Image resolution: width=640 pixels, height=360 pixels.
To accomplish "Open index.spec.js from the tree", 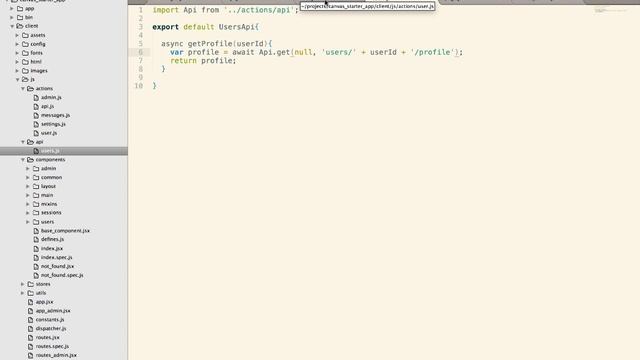I will 56,257.
